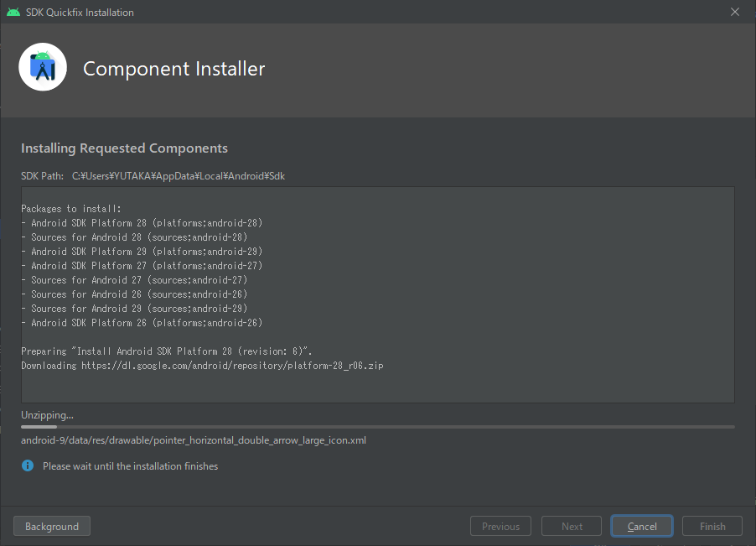The height and width of the screenshot is (546, 756).
Task: Select the 'Sources for Android 29' log line
Action: 134,308
